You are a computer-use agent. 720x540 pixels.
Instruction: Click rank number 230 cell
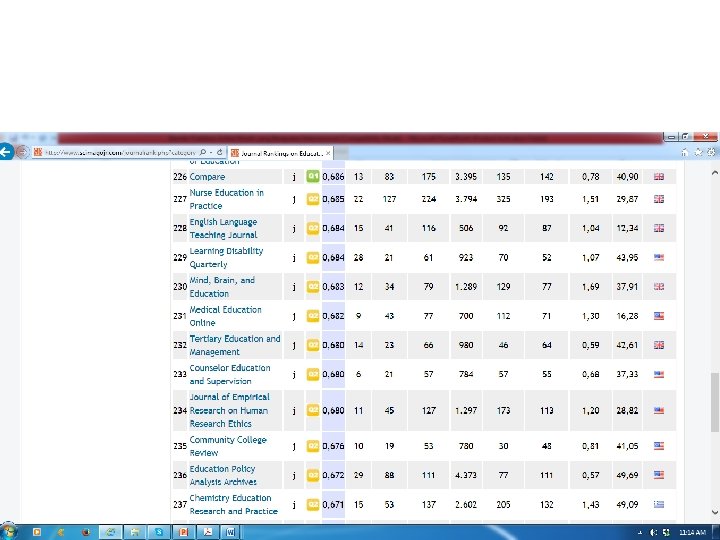[180, 287]
